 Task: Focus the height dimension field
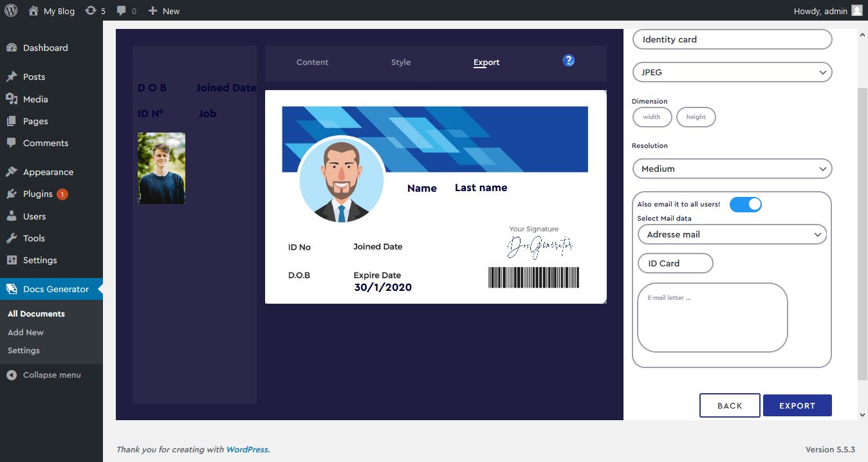pyautogui.click(x=696, y=117)
